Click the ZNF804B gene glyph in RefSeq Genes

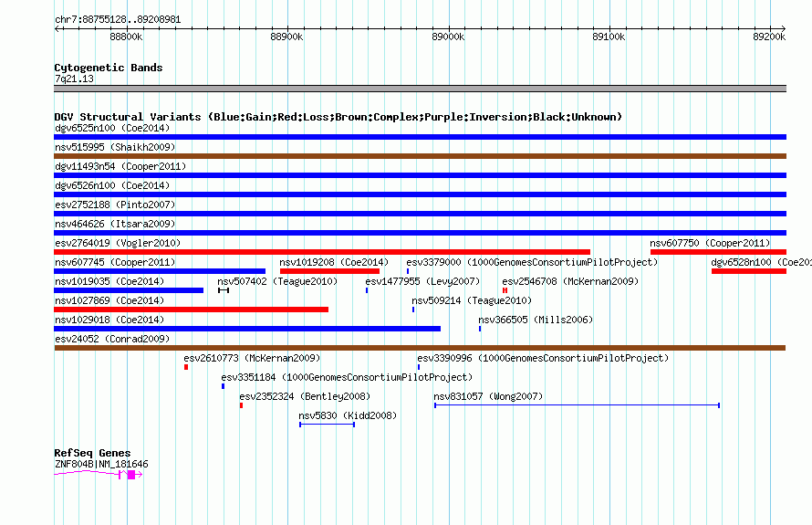[98, 474]
